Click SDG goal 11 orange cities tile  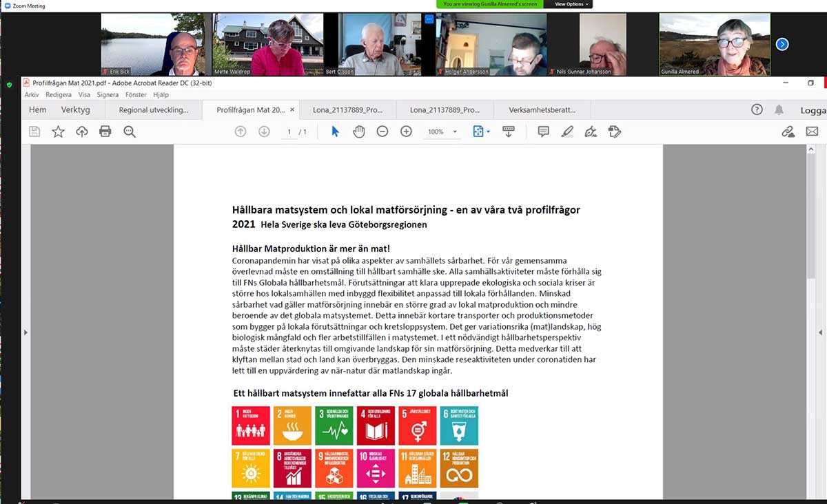(417, 468)
